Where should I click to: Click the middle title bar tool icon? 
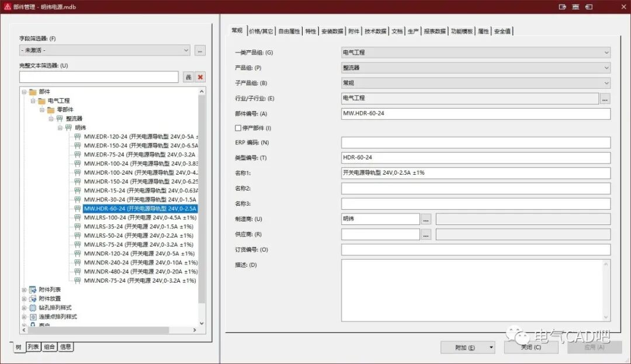576,7
